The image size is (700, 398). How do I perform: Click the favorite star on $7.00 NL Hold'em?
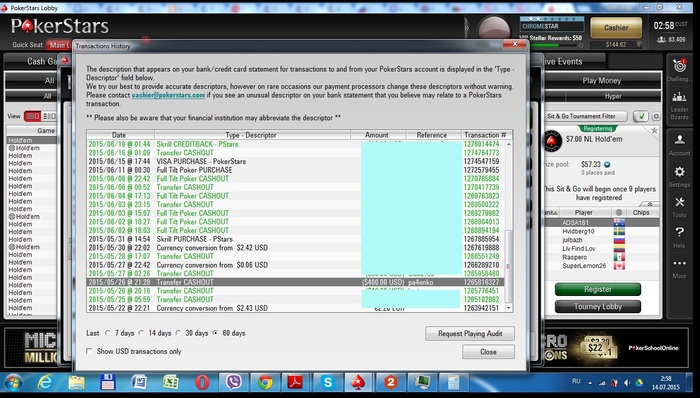point(654,130)
